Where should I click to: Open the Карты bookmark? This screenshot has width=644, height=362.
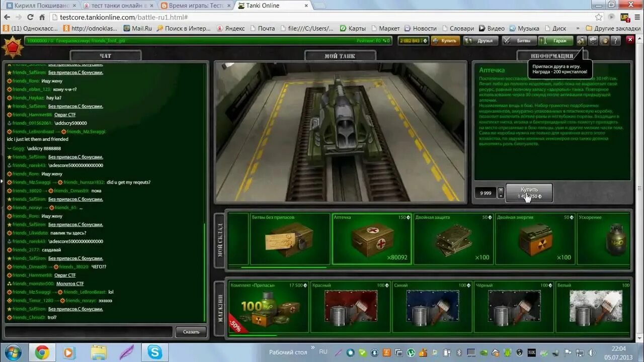tap(353, 29)
